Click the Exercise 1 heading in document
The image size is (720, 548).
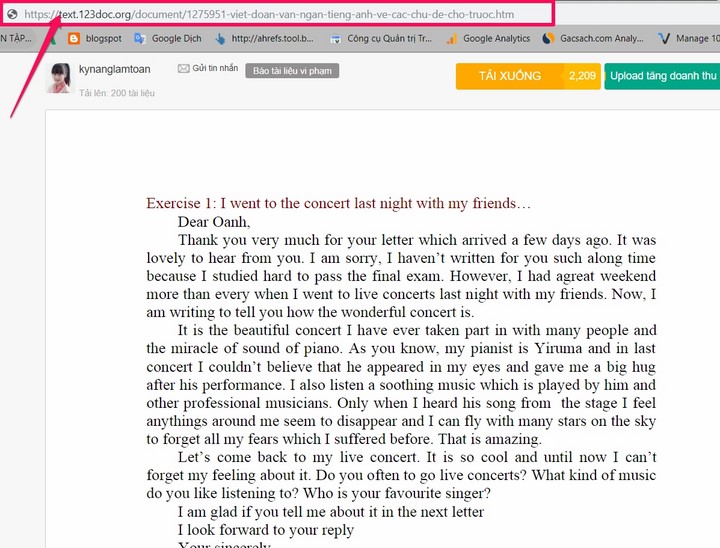(338, 203)
